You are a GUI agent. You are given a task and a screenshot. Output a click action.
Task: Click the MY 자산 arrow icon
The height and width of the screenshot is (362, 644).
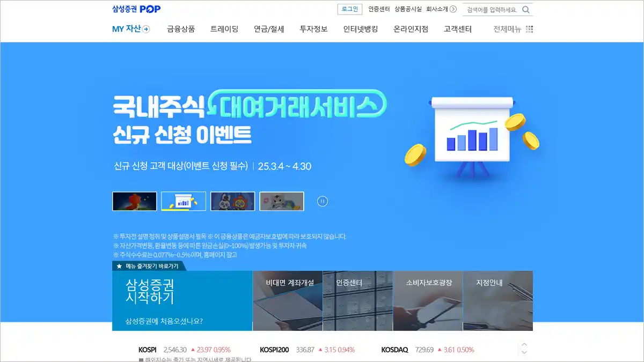click(146, 29)
